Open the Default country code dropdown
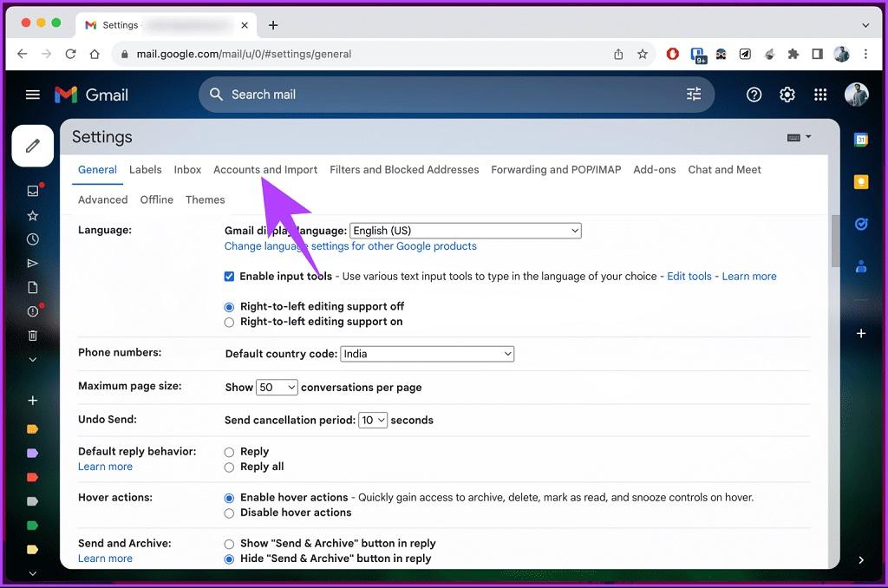 coord(427,354)
